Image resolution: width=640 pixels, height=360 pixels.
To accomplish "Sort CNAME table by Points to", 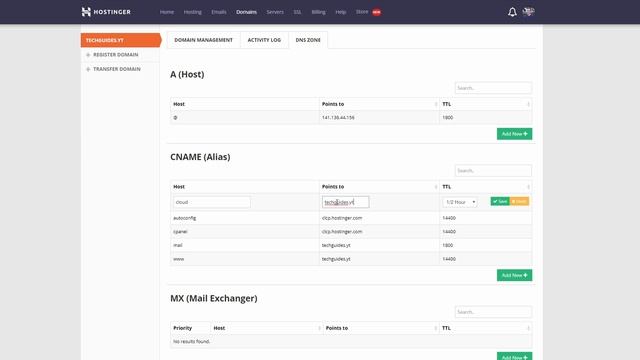I will (436, 187).
